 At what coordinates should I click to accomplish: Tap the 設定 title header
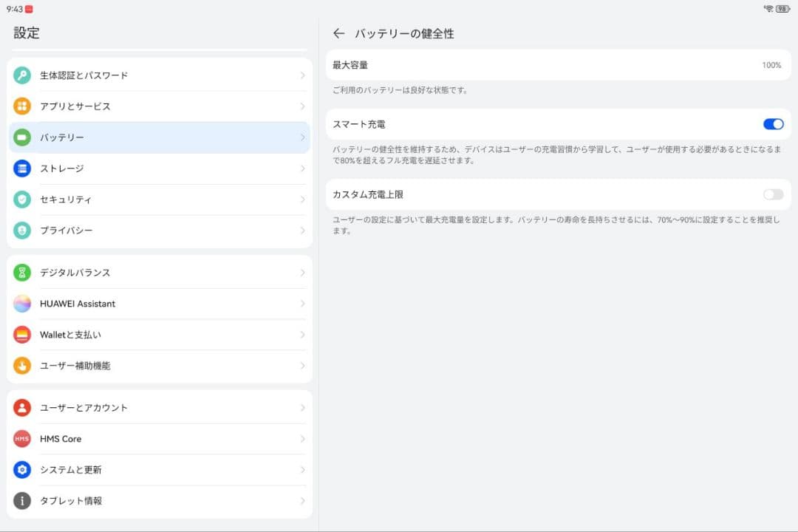pos(27,33)
